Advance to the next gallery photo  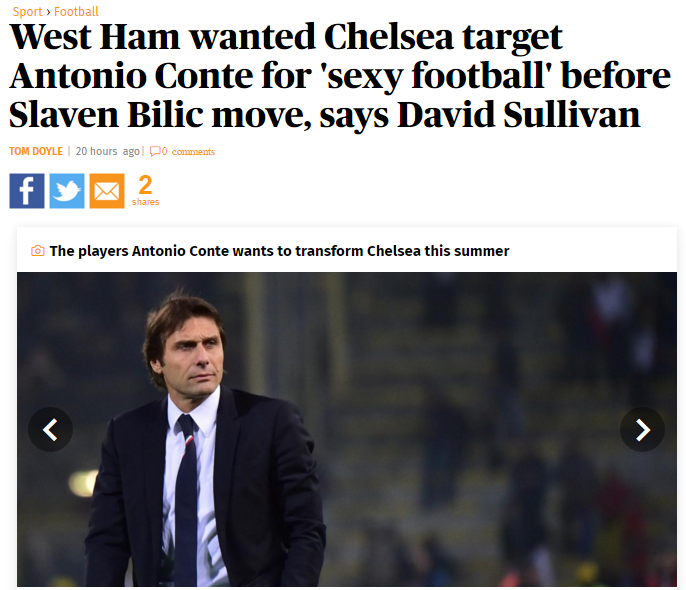pos(642,429)
